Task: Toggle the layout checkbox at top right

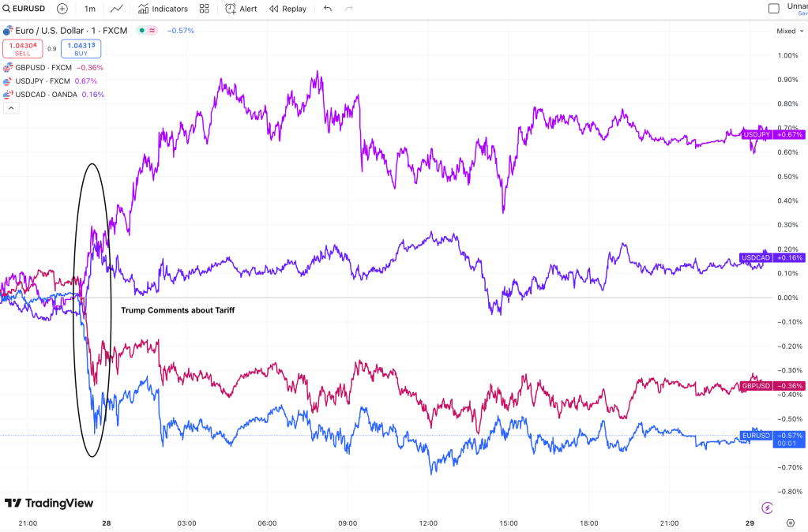Action: coord(774,9)
